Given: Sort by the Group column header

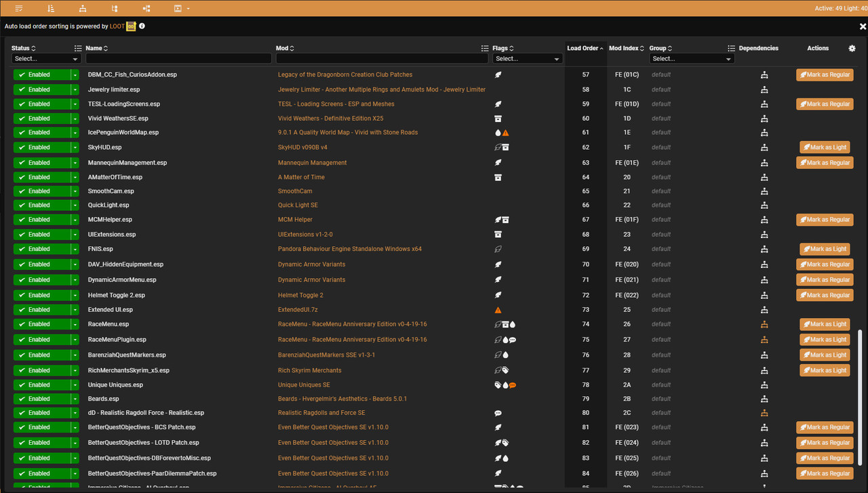Looking at the screenshot, I should click(x=661, y=48).
